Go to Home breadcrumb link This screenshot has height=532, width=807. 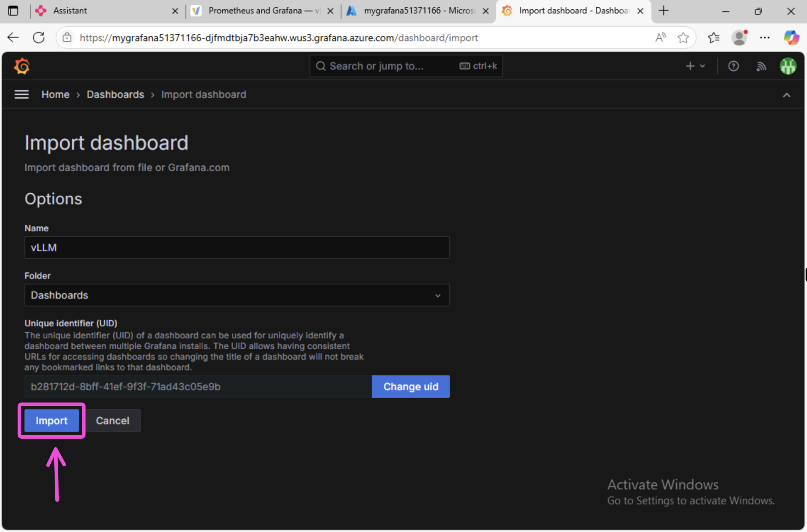coord(55,94)
